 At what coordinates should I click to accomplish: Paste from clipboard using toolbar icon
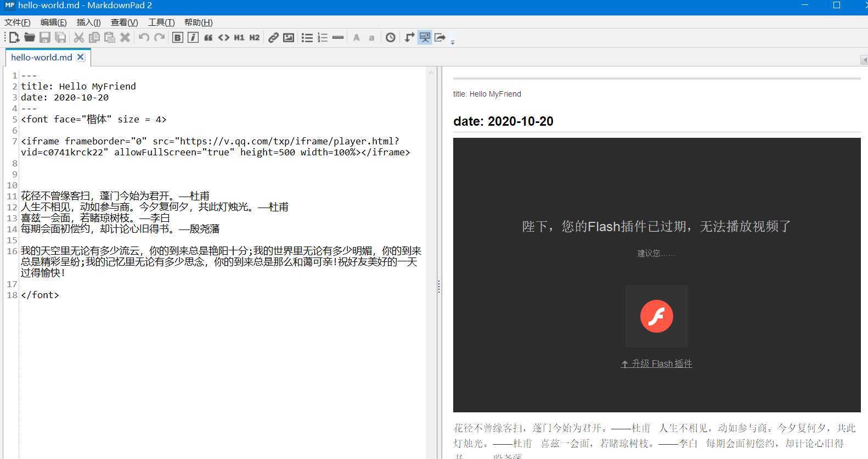click(x=110, y=37)
